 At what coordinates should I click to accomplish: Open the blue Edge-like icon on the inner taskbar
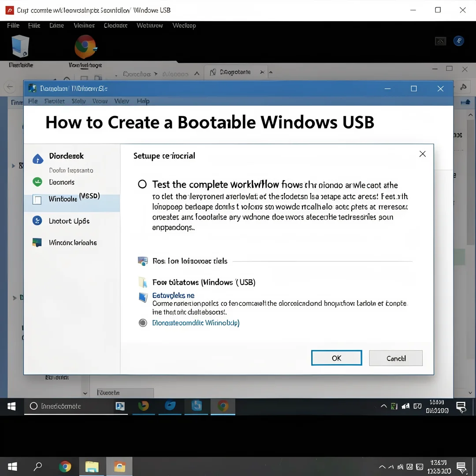pos(170,406)
